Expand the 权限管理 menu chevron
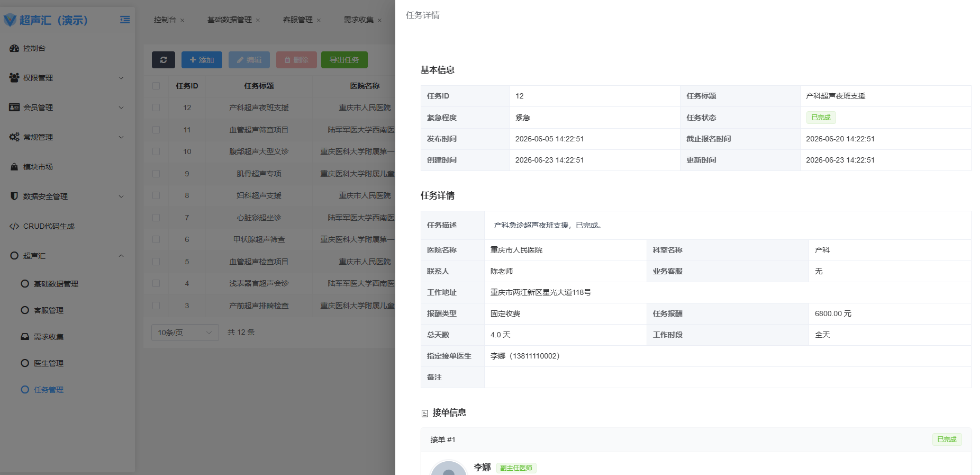Screen dimensions: 980x475 [x=121, y=78]
